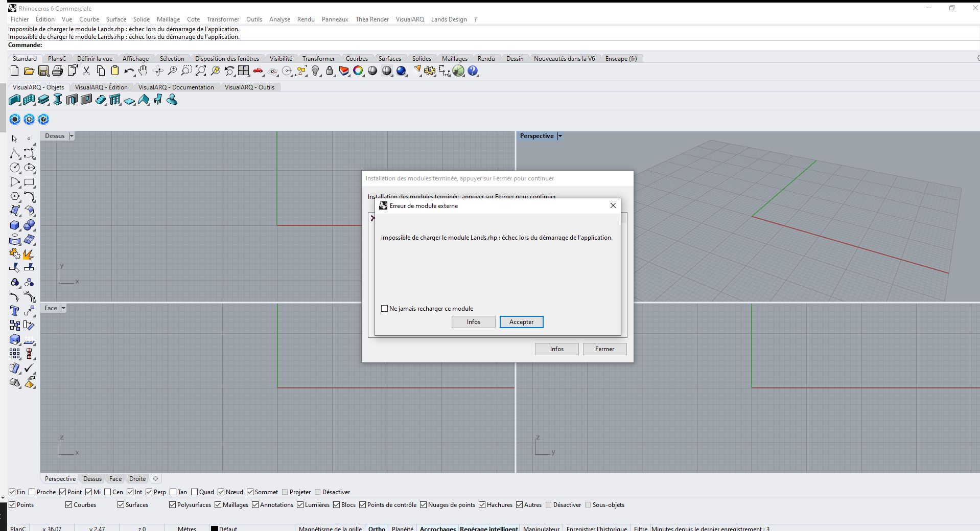Click the New document icon in Standard toolbar
The height and width of the screenshot is (531, 980).
click(x=14, y=71)
